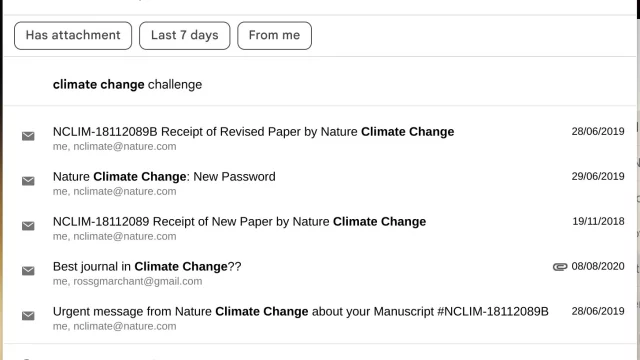Click envelope icon beside Best journal email

(x=28, y=271)
